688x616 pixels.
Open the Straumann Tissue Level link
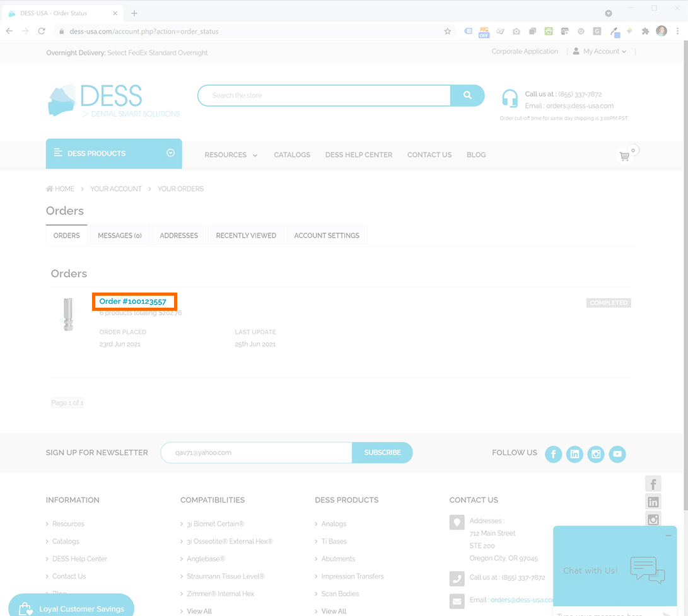coord(226,576)
